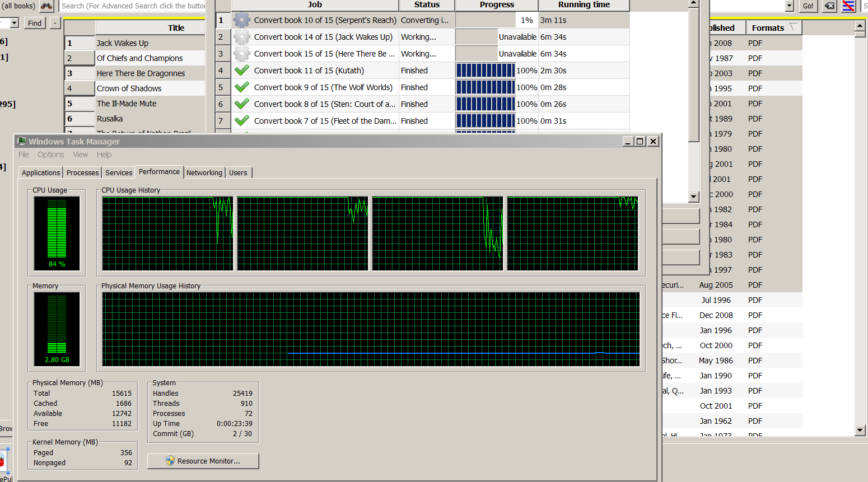Open the File menu in Task Manager

click(24, 155)
